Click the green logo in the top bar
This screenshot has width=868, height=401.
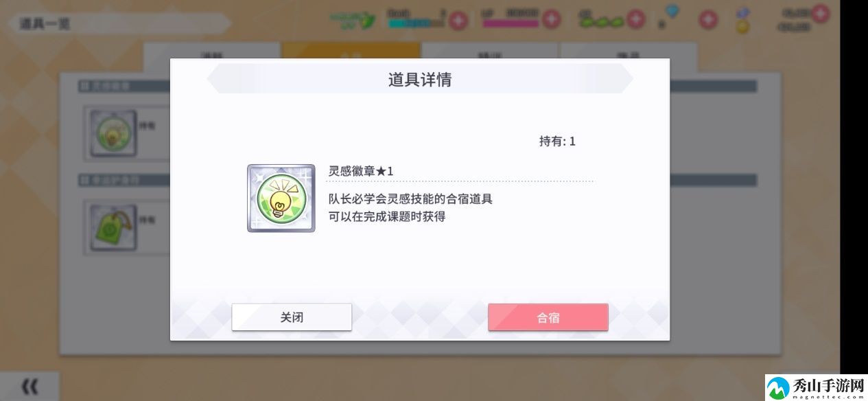point(353,18)
